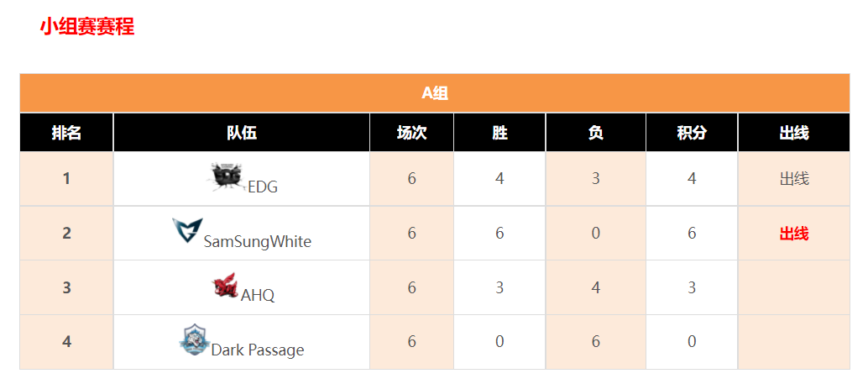
Task: Select the SamSungWhite team name
Action: 258,242
